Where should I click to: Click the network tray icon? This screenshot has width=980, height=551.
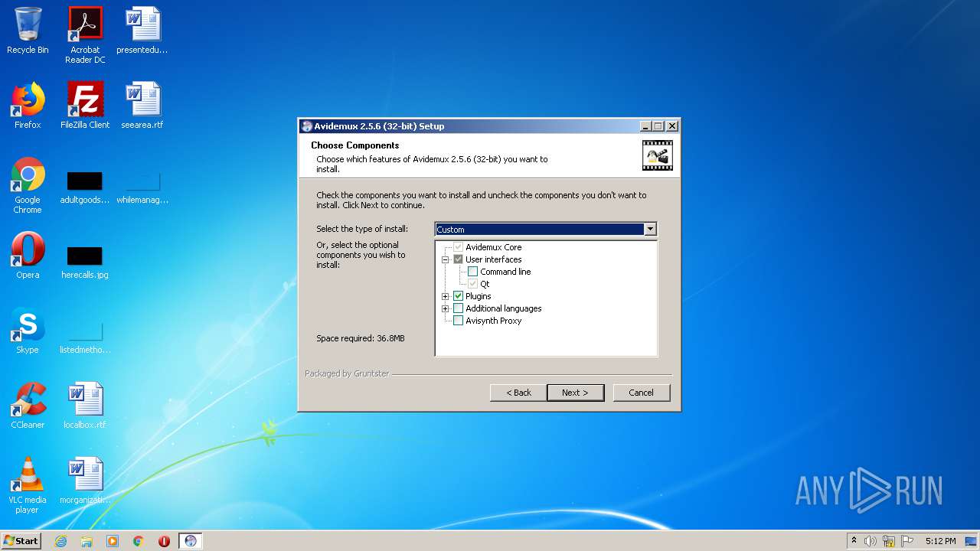[889, 541]
